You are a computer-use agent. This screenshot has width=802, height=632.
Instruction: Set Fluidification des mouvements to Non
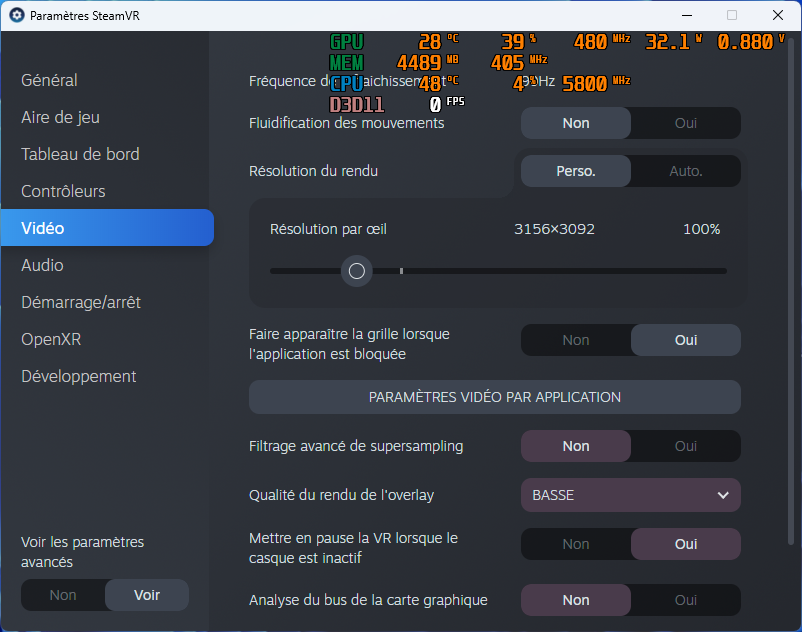576,123
